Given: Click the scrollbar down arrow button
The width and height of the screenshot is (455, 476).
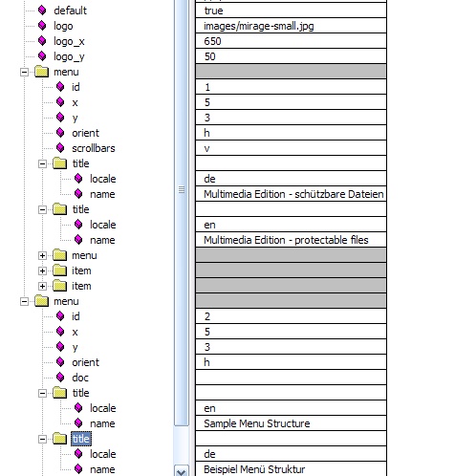Looking at the screenshot, I should [182, 471].
